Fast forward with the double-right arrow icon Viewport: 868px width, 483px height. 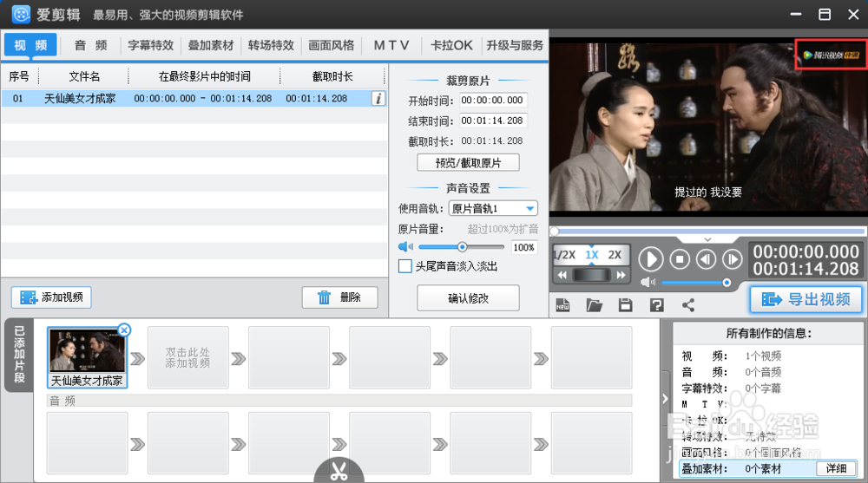[x=621, y=275]
